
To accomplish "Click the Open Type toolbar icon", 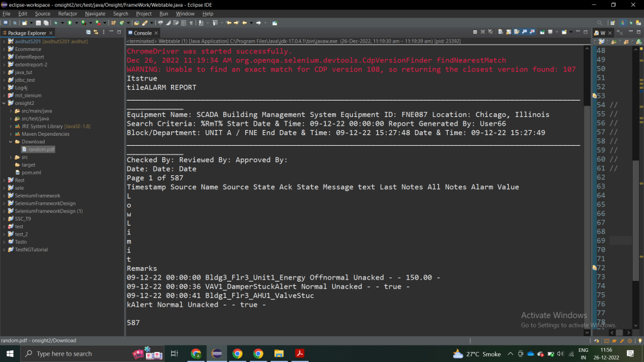I will (x=136, y=23).
